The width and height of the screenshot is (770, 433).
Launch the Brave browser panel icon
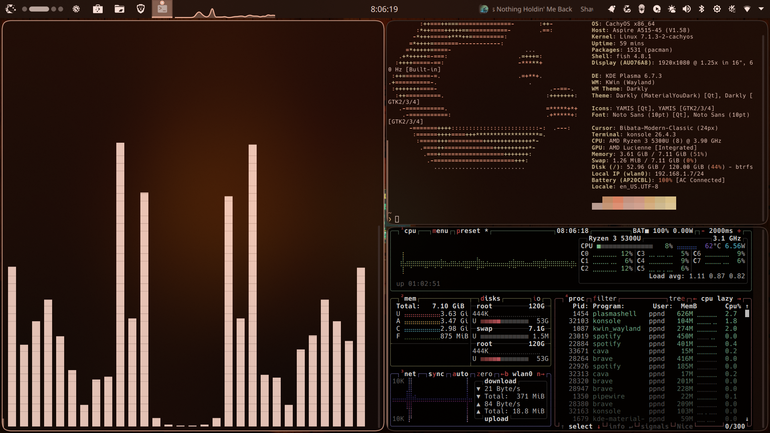[x=141, y=9]
